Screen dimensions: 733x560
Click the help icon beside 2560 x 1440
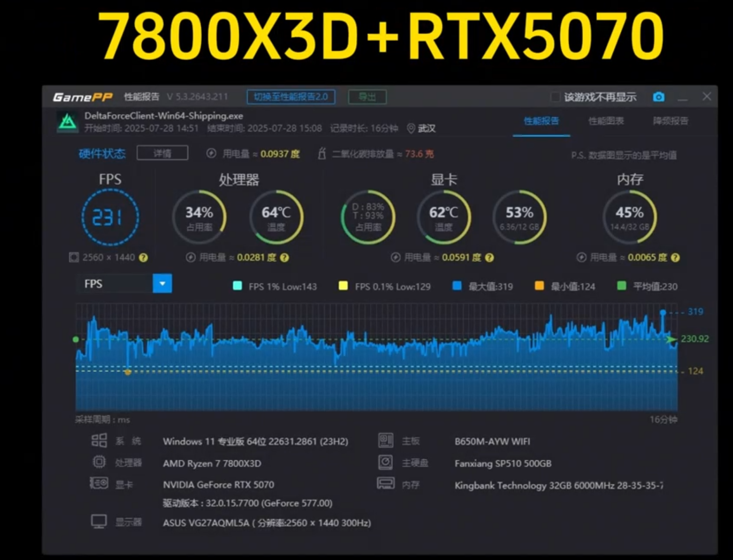click(x=144, y=257)
